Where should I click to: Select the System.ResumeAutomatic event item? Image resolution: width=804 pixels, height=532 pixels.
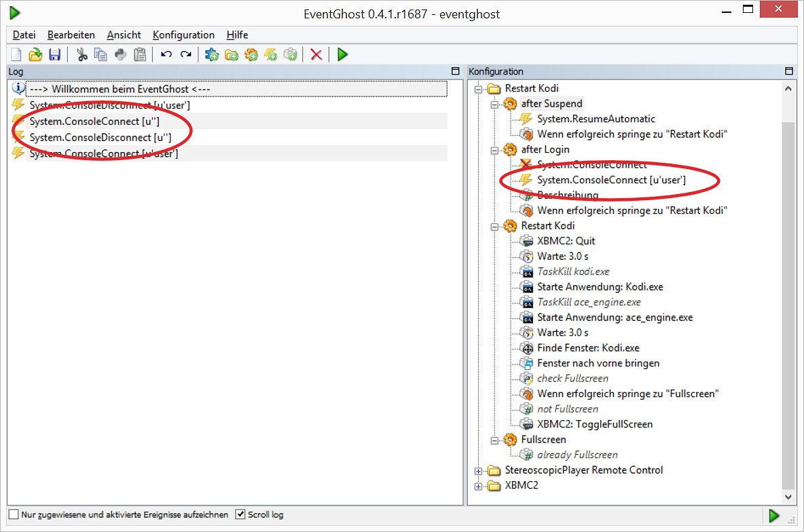(596, 119)
